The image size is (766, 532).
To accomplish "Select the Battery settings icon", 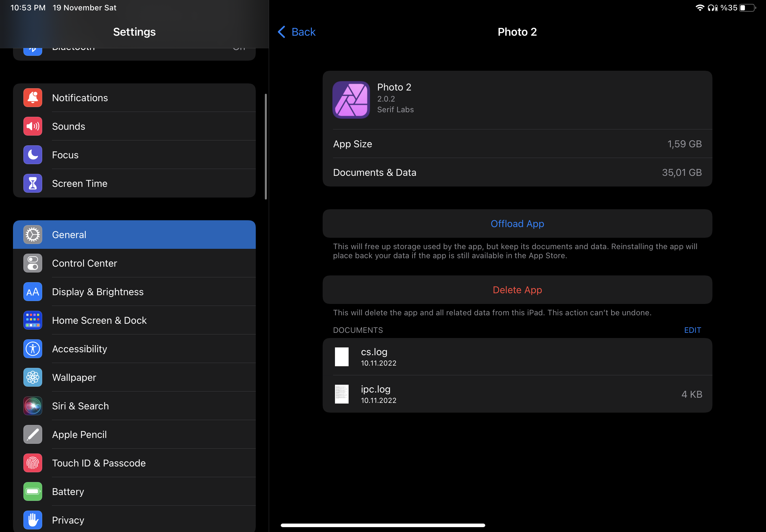I will [x=32, y=491].
